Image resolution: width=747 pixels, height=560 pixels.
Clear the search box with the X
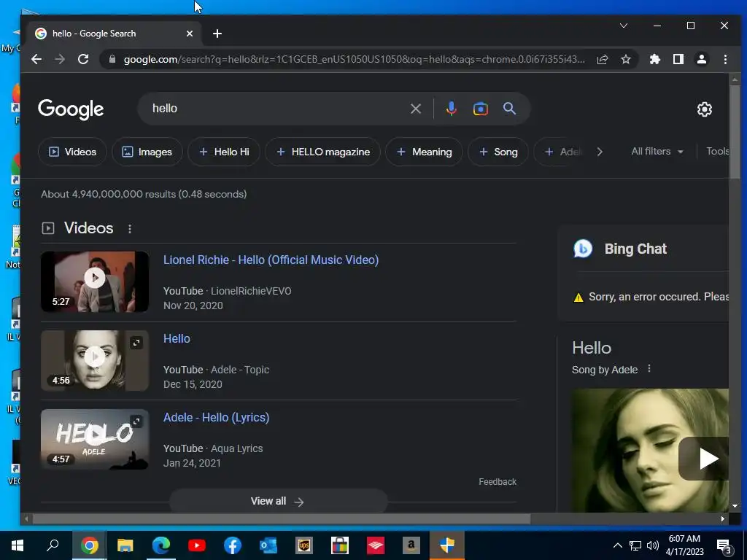(x=415, y=109)
